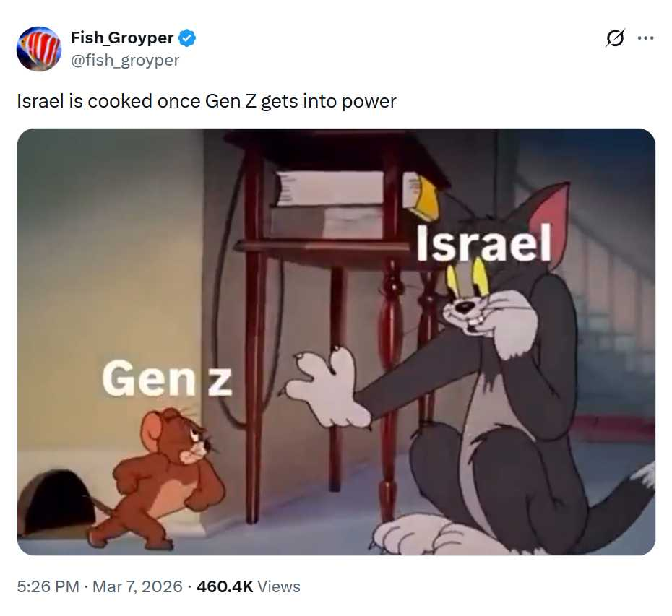Click the mouse hole in the wall
This screenshot has height=616, width=672.
[x=56, y=501]
